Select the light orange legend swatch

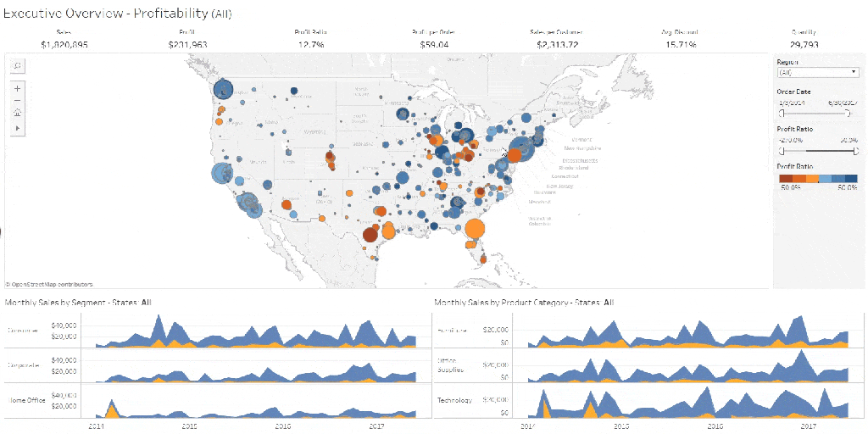point(811,179)
